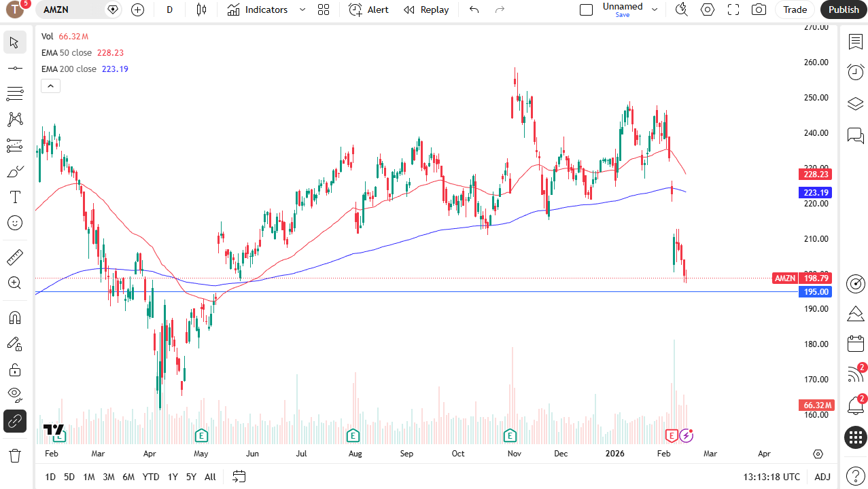The image size is (868, 489).
Task: Open the Unnamed layout name menu
Action: pos(623,10)
